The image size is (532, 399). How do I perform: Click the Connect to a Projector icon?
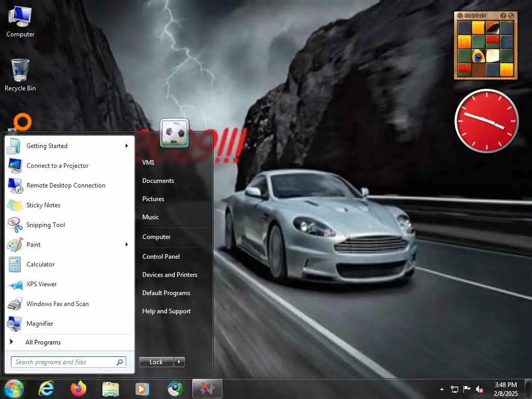(x=15, y=166)
